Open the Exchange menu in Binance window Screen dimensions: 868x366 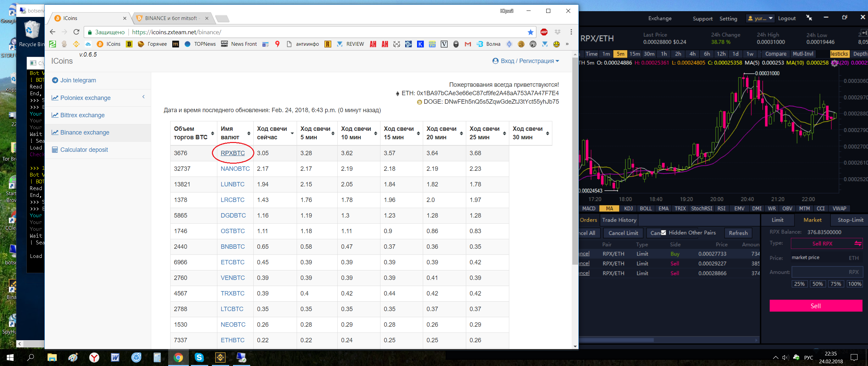(x=660, y=18)
